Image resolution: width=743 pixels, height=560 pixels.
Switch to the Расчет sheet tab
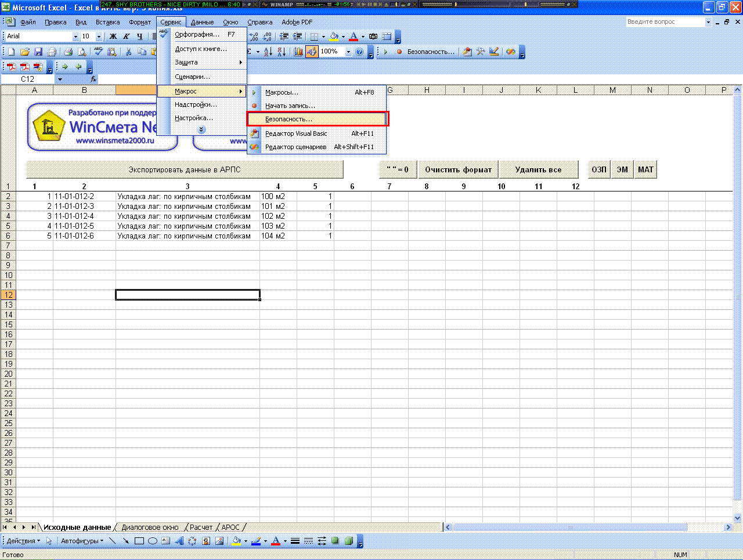pyautogui.click(x=201, y=527)
